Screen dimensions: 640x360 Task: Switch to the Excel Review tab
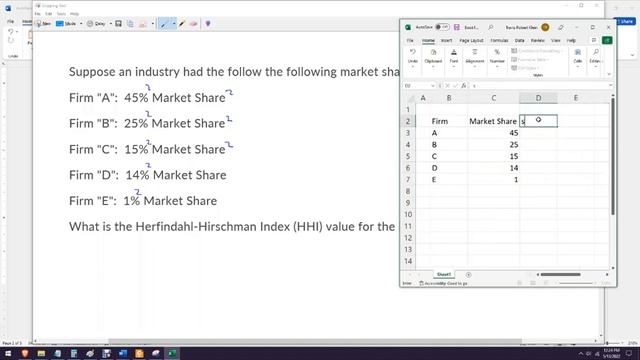pyautogui.click(x=538, y=40)
